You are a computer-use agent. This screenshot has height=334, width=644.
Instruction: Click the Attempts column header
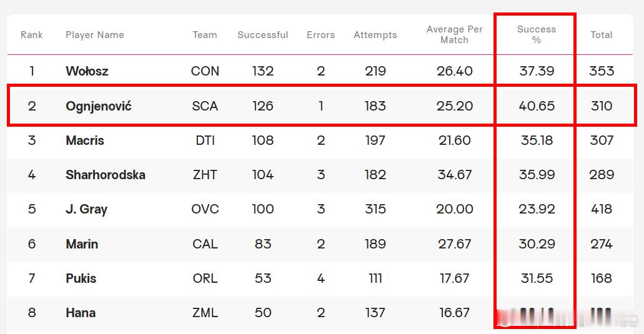(375, 35)
